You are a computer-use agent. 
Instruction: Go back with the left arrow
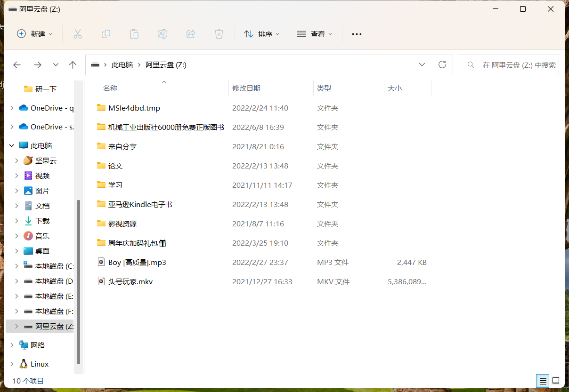point(17,65)
